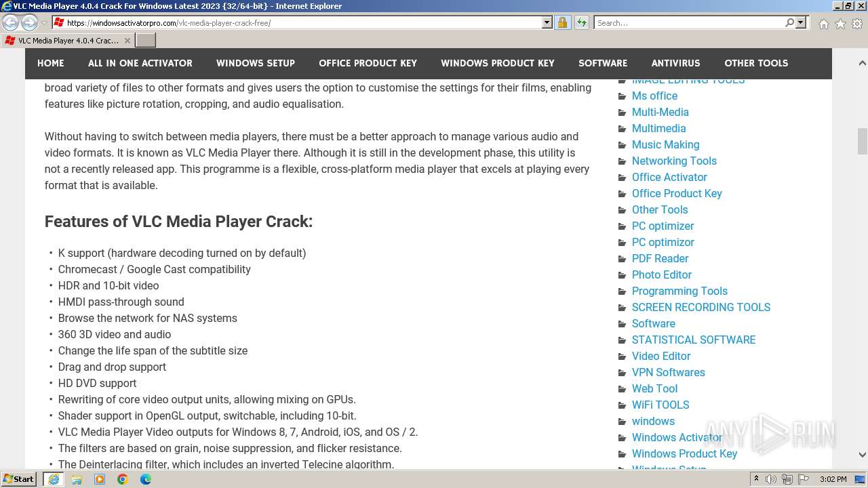Screen dimensions: 868x488
Task: Click inside the address bar URL field
Action: (303, 22)
